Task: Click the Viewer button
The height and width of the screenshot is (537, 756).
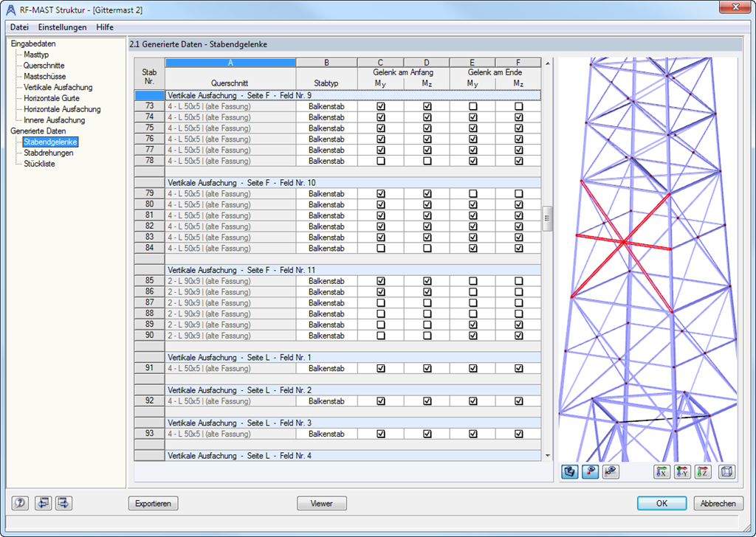Action: 322,503
